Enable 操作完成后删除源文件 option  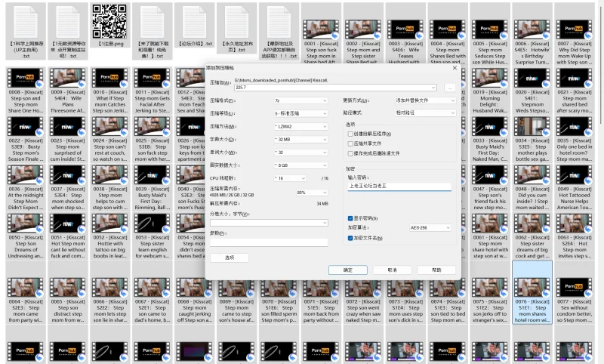click(x=350, y=153)
